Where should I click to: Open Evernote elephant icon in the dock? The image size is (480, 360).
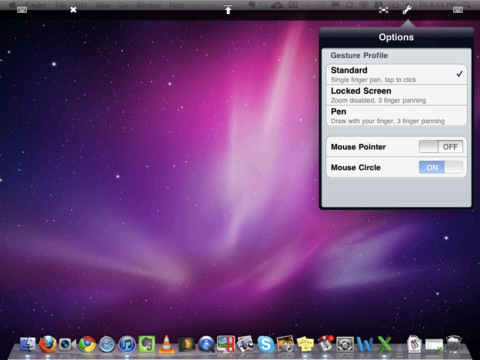point(147,344)
